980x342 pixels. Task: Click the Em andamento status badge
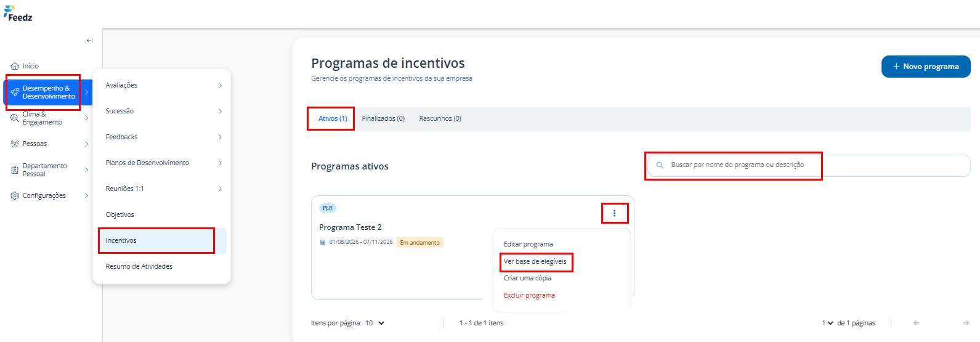(x=420, y=243)
